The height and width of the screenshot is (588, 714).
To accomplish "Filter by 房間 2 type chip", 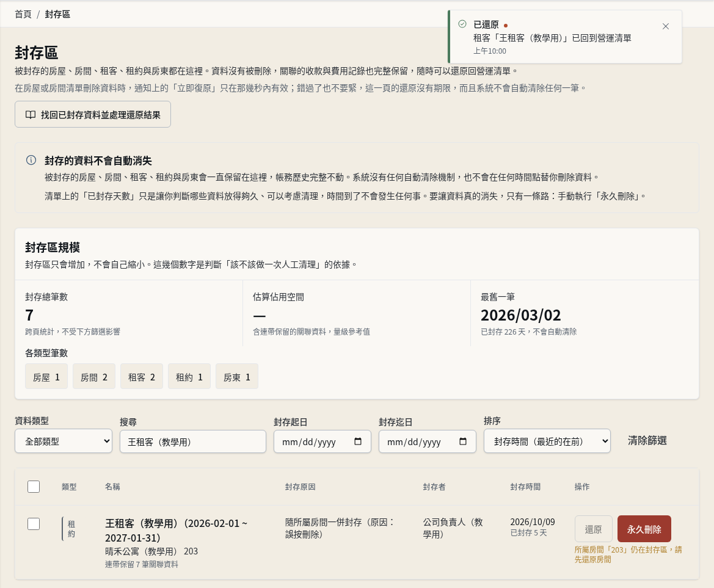I will pyautogui.click(x=94, y=376).
